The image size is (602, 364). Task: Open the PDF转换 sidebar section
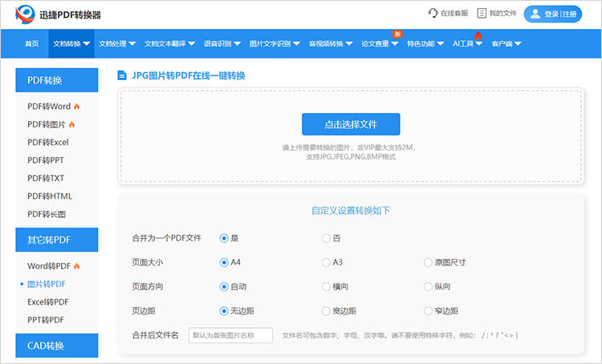pos(57,80)
